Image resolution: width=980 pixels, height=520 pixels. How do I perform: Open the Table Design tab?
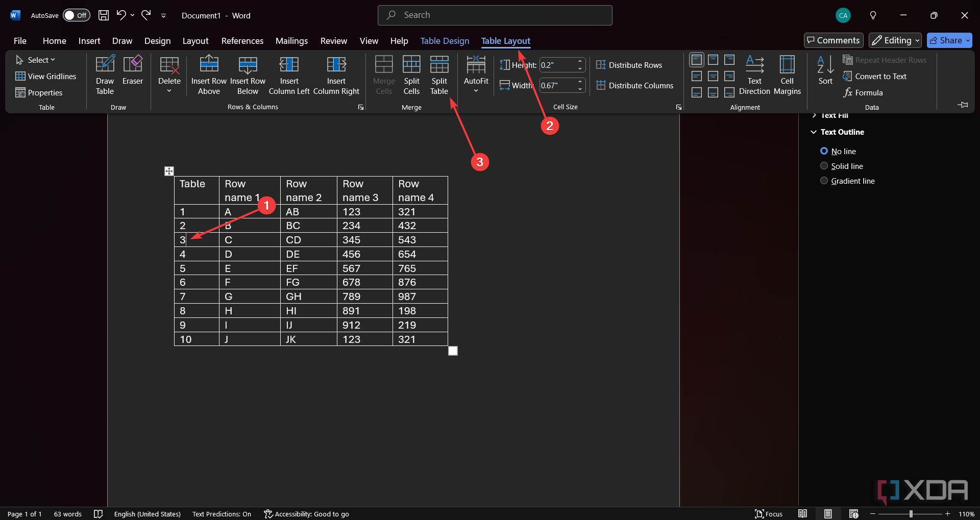point(445,41)
